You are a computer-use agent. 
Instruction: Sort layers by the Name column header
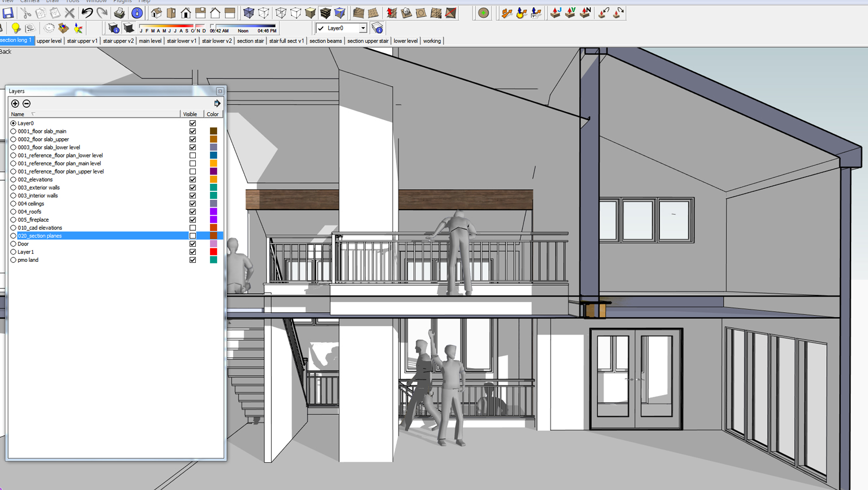(95, 114)
